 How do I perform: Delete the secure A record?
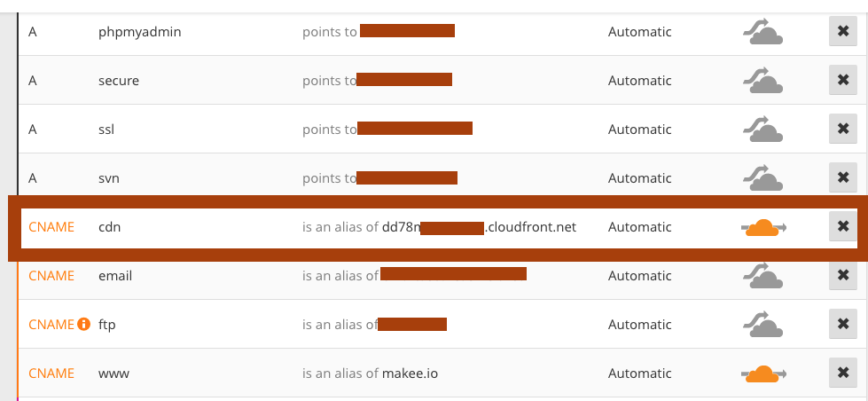843,81
